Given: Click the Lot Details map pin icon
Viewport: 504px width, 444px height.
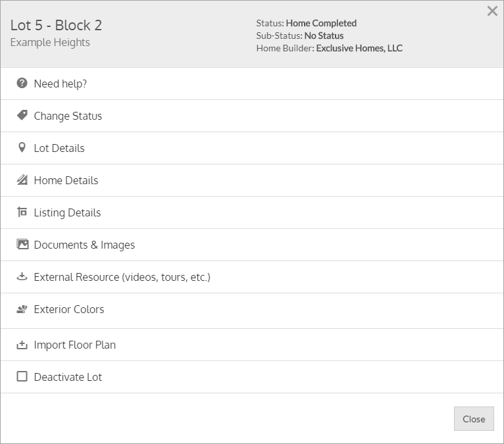Looking at the screenshot, I should (x=22, y=148).
